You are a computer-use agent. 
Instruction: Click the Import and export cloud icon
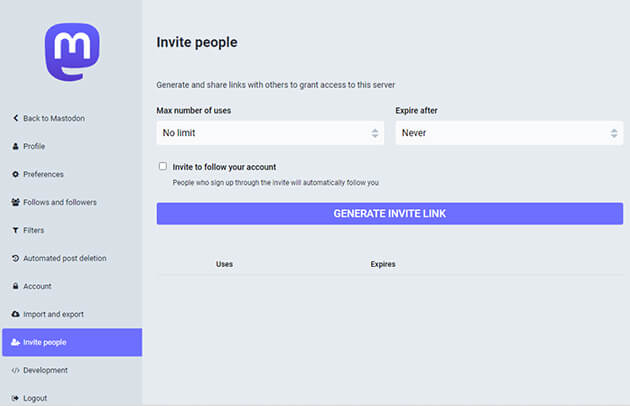pyautogui.click(x=15, y=314)
